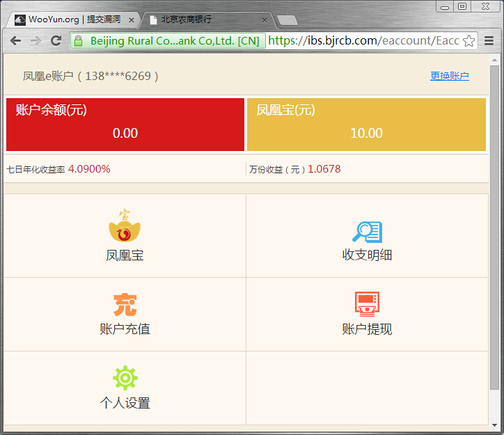Bookmark page with the star icon
504x435 pixels.
coord(469,41)
